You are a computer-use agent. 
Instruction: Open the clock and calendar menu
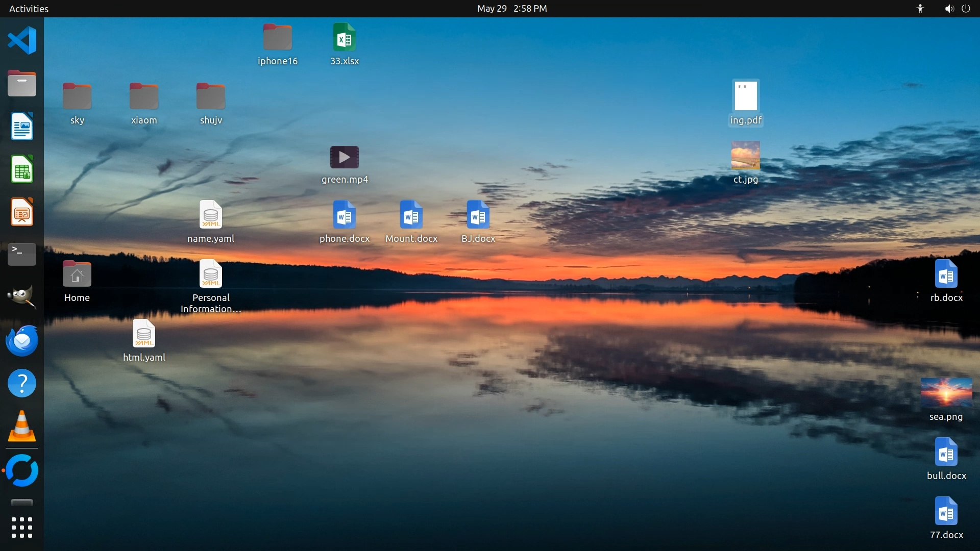click(x=511, y=9)
